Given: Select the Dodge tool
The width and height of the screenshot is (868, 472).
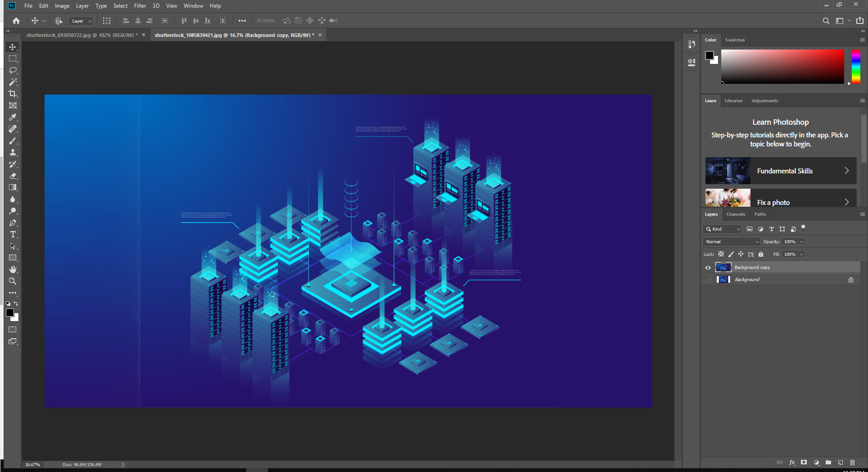Looking at the screenshot, I should pos(13,211).
